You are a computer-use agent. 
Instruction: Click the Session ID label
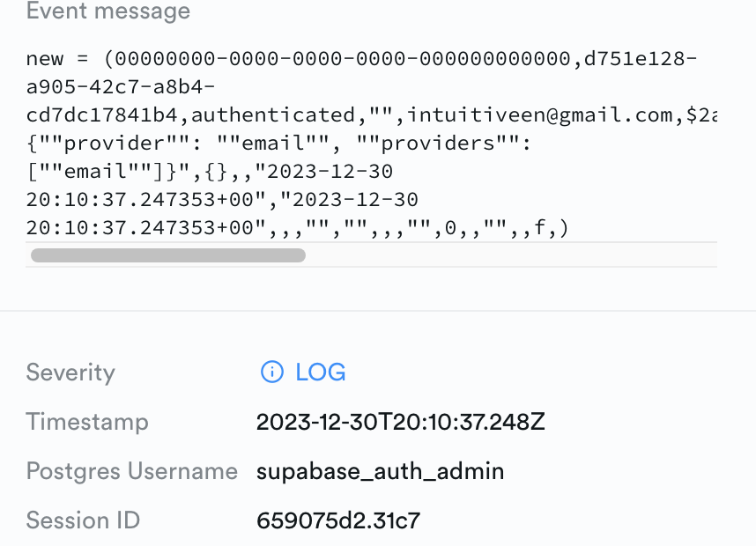coord(83,520)
